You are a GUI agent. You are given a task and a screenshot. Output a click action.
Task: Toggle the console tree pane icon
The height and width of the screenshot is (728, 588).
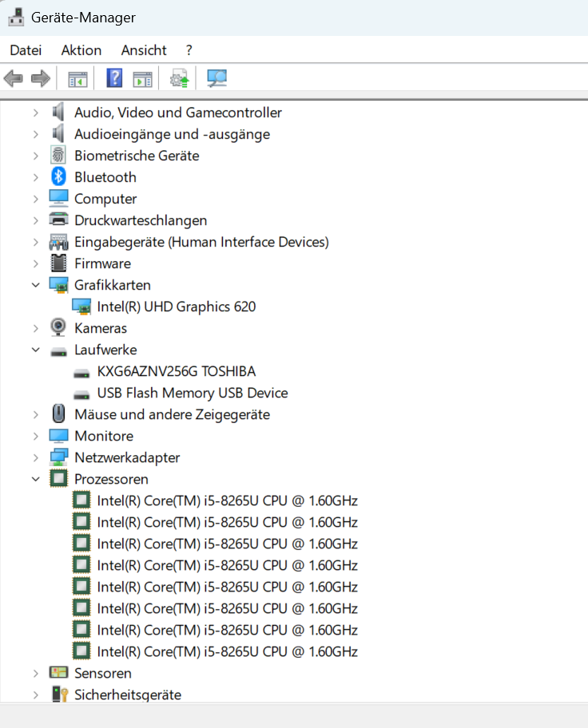coord(77,79)
